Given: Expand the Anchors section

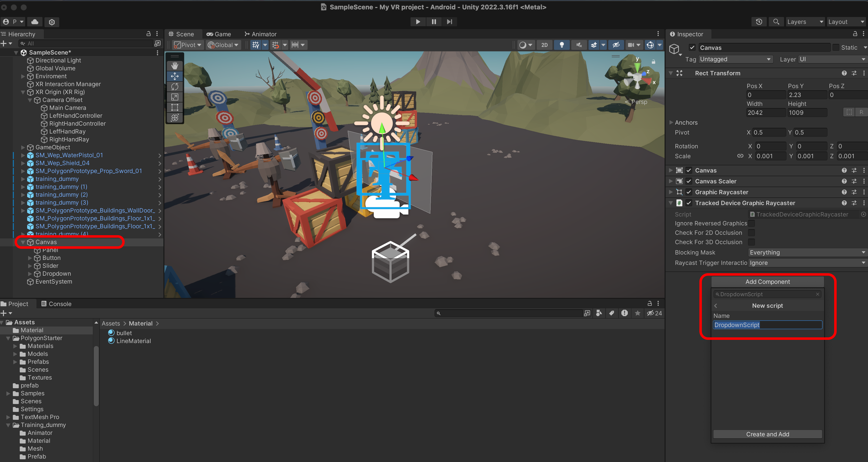Looking at the screenshot, I should [x=671, y=123].
